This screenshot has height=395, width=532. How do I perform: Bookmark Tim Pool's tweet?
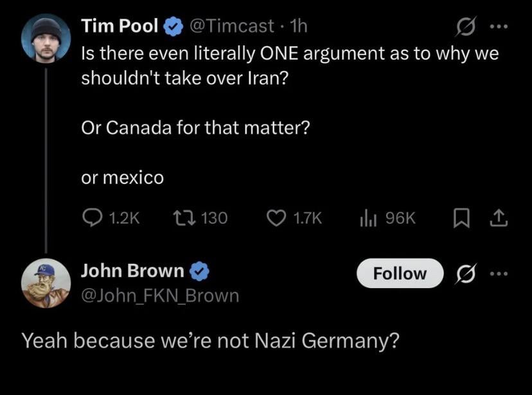pos(461,219)
